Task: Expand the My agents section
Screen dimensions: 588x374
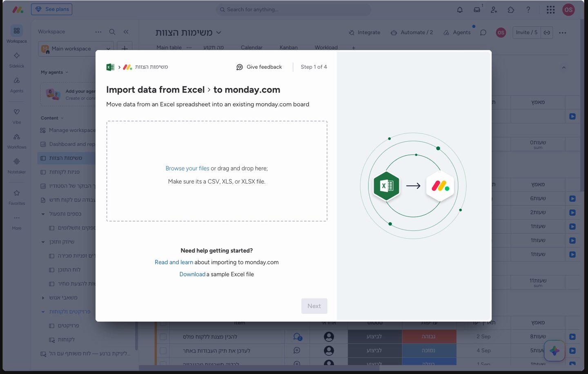Action: pyautogui.click(x=55, y=72)
